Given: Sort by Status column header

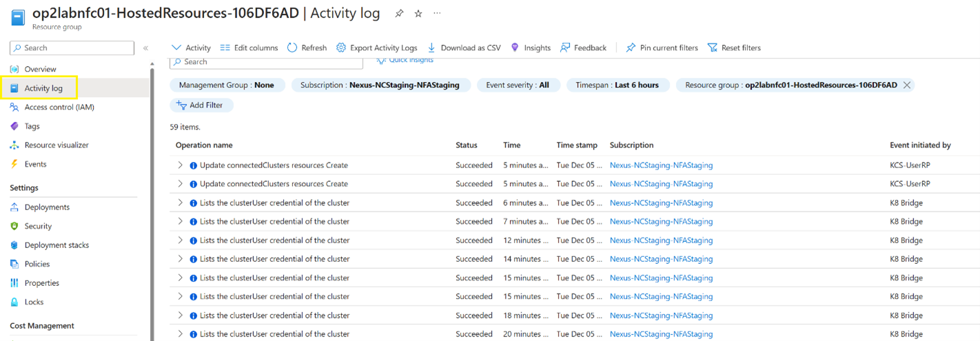Looking at the screenshot, I should pyautogui.click(x=467, y=145).
